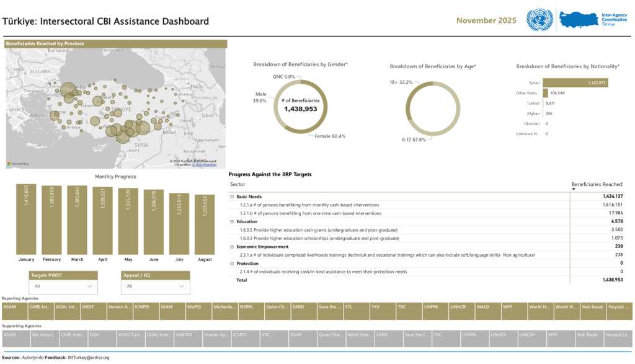Open the Targets PWD? dropdown
This screenshot has width=635, height=364.
(x=63, y=286)
